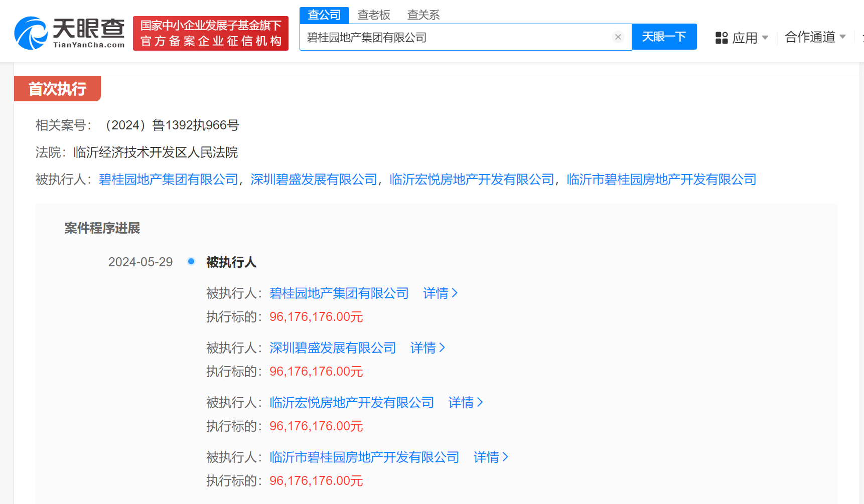Expand the 应用 dropdown arrow
Screen dimensions: 864x504
(765, 38)
